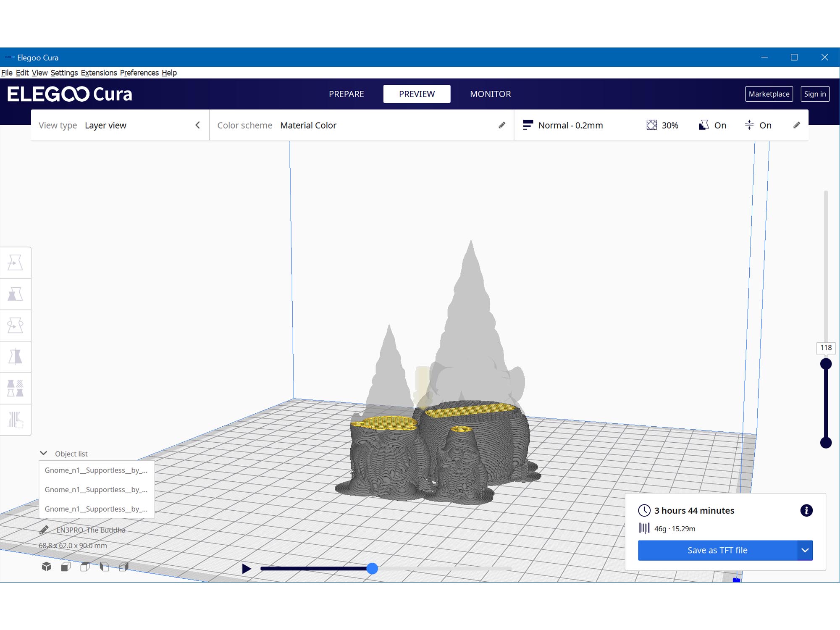840x630 pixels.
Task: Switch to the MONITOR stage
Action: [490, 94]
